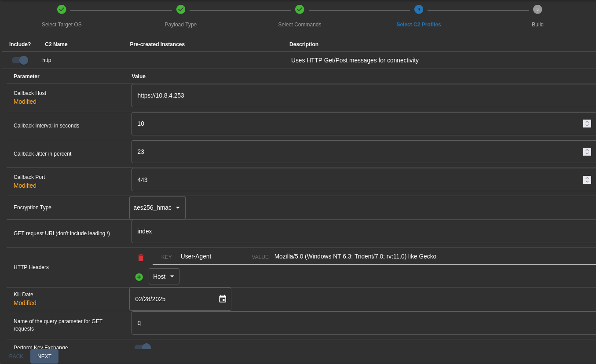Adjust the Callback Interval spinner arrows
This screenshot has height=364, width=596.
click(x=587, y=124)
